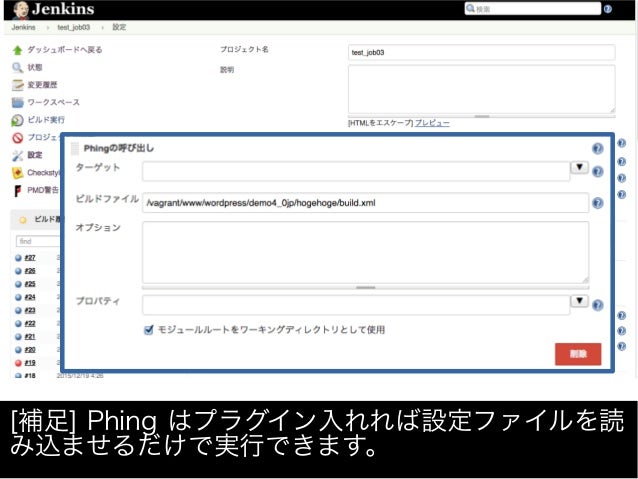Screen dimensions: 638x479
Task: Open the test_job03 breadcrumb link
Action: tap(74, 27)
